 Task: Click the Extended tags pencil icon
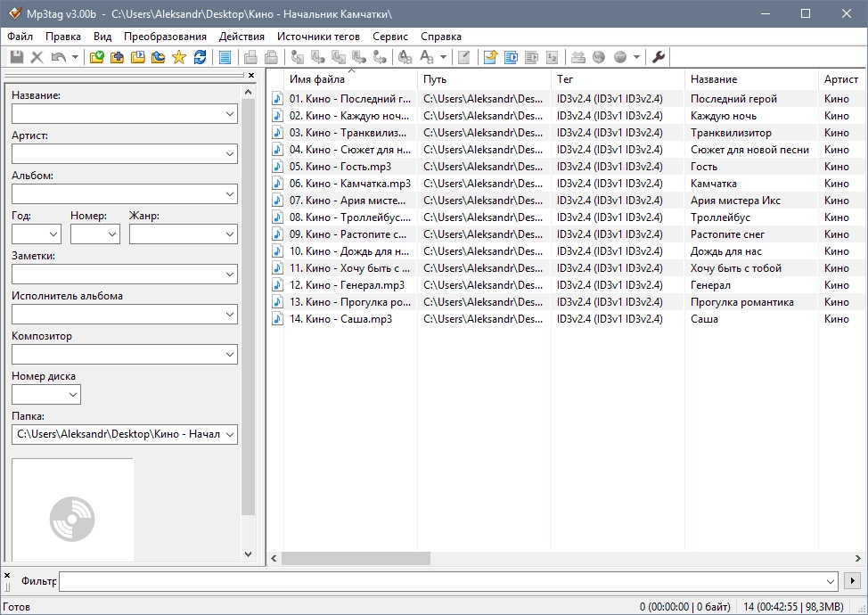464,57
